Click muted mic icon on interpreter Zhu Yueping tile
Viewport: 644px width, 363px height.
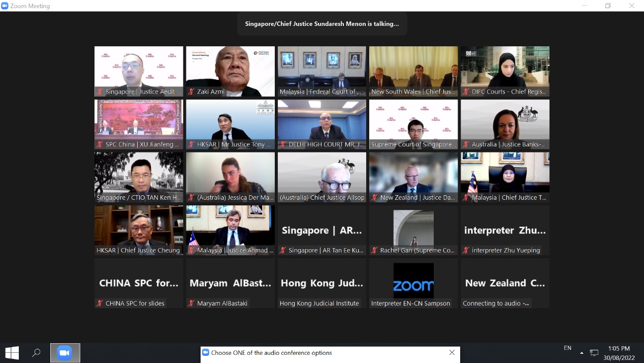[x=466, y=251]
